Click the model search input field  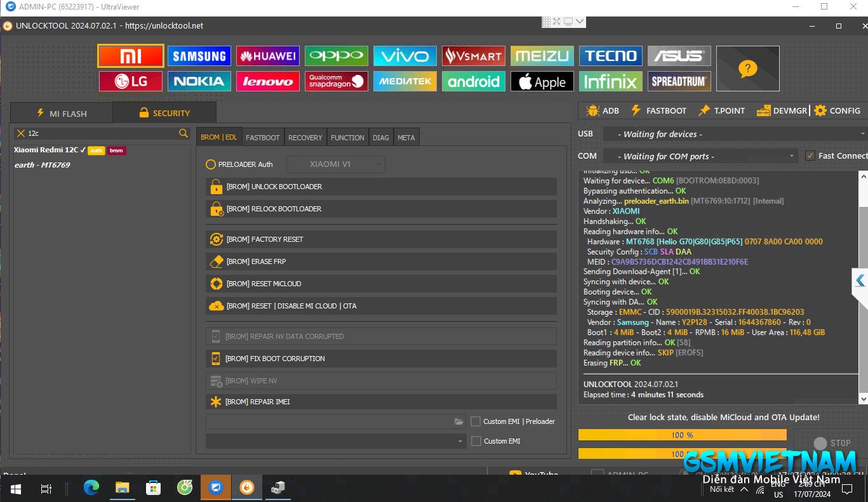pyautogui.click(x=103, y=133)
